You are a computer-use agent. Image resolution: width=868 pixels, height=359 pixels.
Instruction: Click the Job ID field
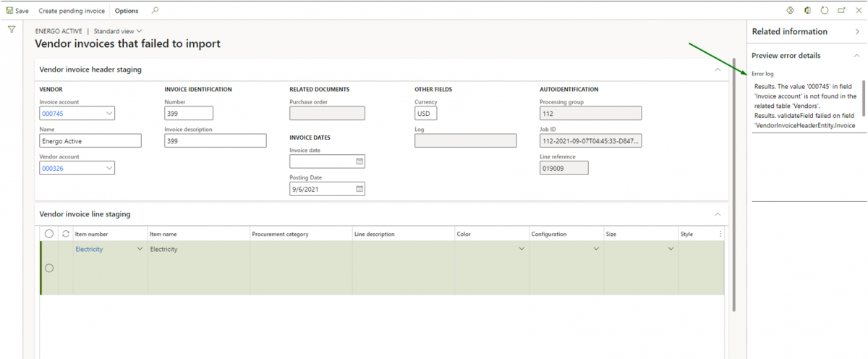590,141
